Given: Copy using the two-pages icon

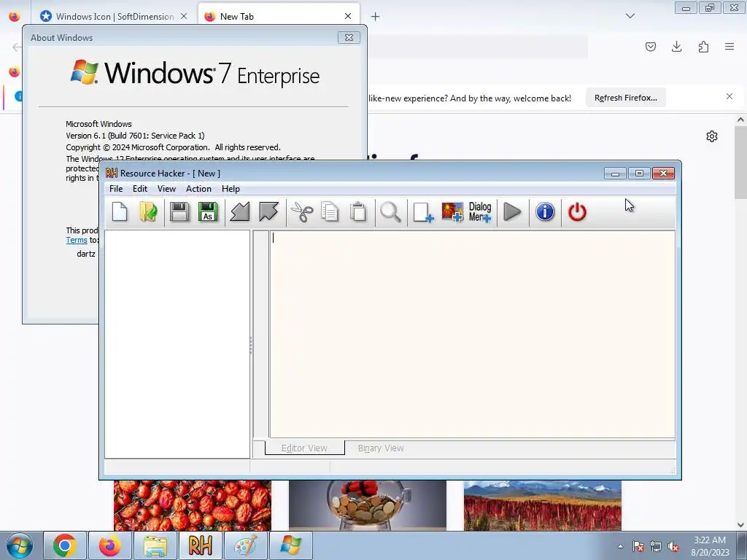Looking at the screenshot, I should (330, 212).
